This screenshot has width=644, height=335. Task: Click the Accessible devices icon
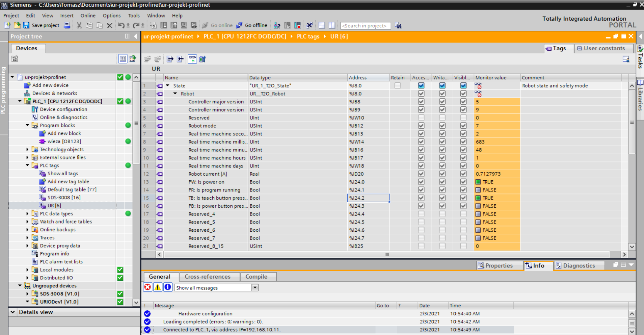click(277, 25)
